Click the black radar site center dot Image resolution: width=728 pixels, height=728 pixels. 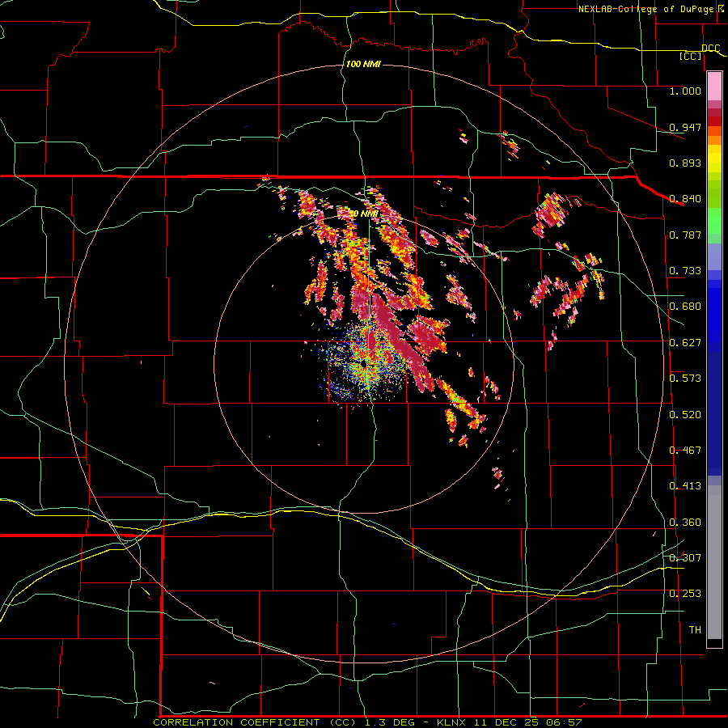click(363, 365)
